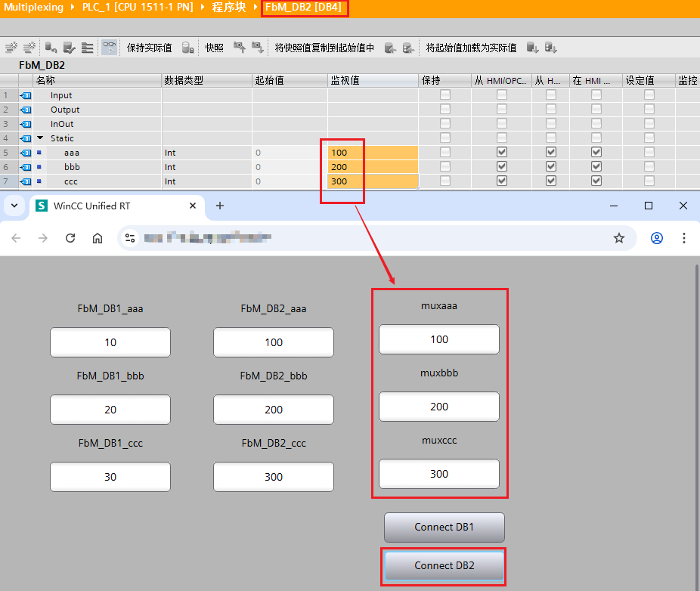Collapse the Static section
Screen dimensions: 700x591
[40, 138]
